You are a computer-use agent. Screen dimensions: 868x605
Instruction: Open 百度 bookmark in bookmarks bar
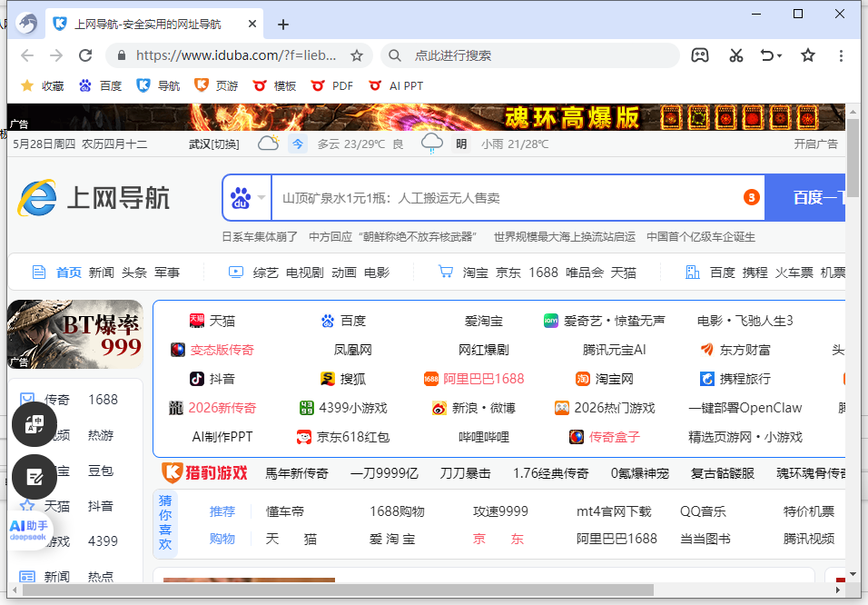100,86
